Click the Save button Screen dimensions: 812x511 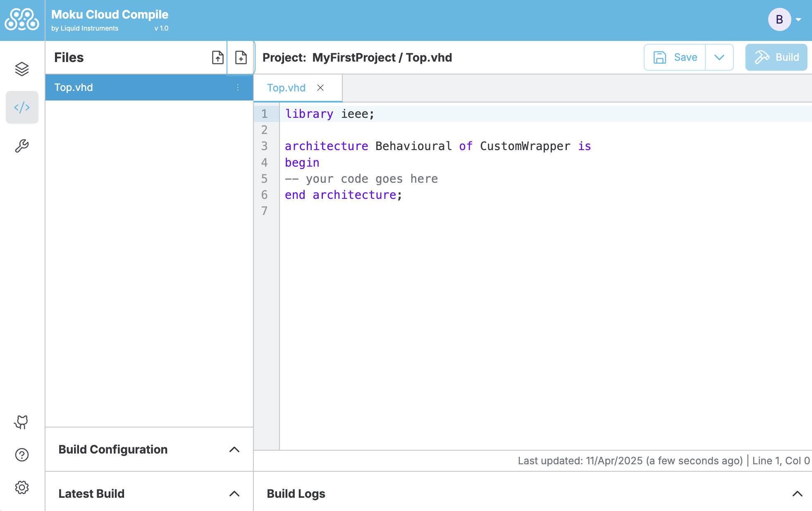[675, 57]
